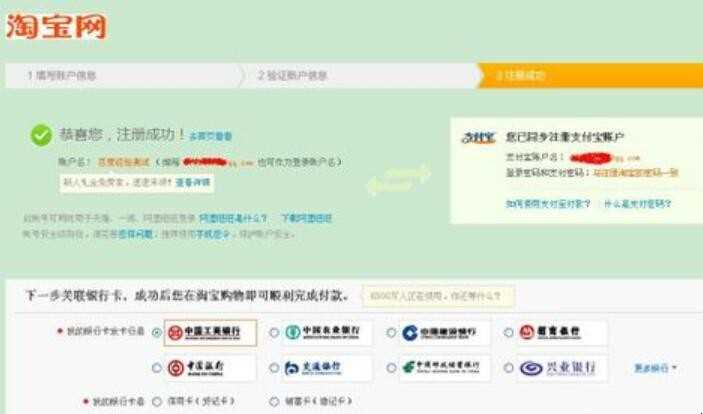Screen dimensions: 703x414
Task: Click the 兴业银行 logo tile
Action: tap(562, 368)
